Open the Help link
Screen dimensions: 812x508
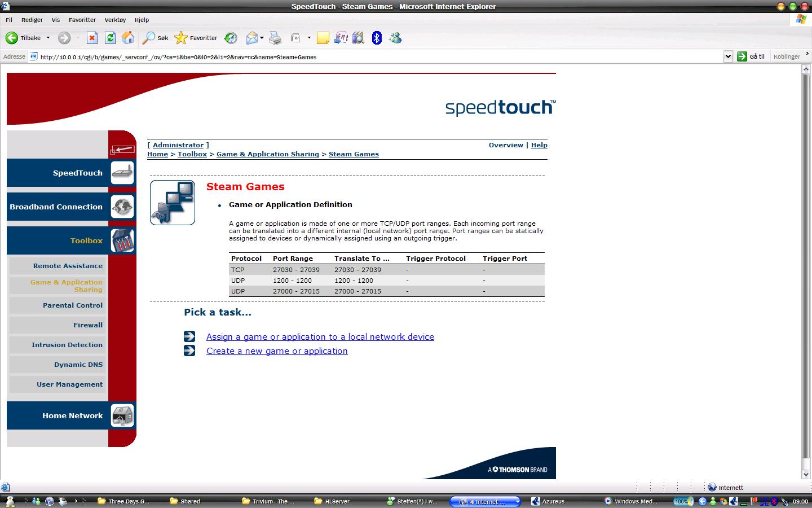[x=539, y=145]
